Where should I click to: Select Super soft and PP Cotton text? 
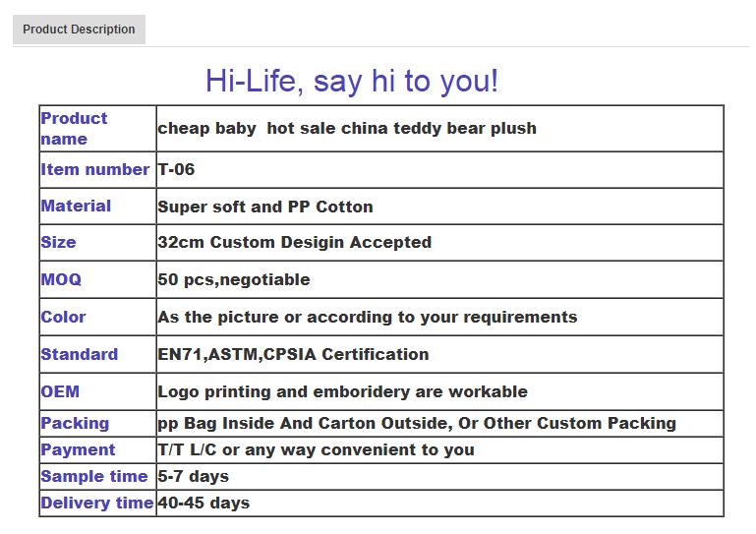[x=265, y=207]
